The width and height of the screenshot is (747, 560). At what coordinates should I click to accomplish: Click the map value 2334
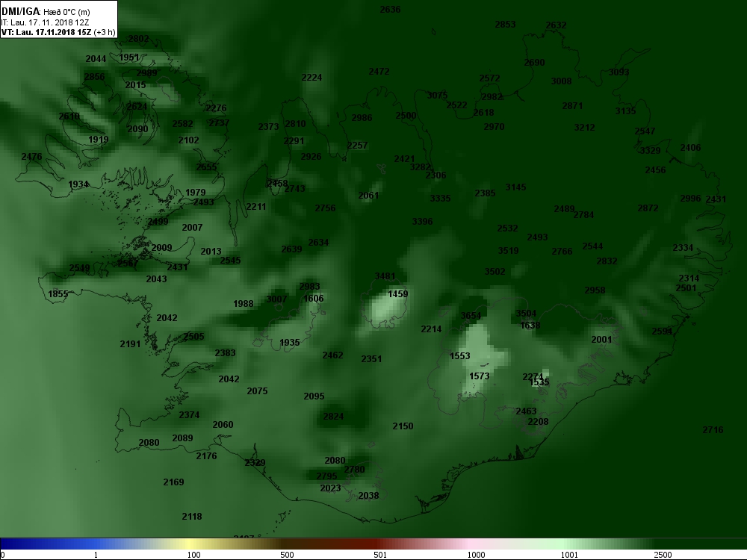click(x=683, y=248)
